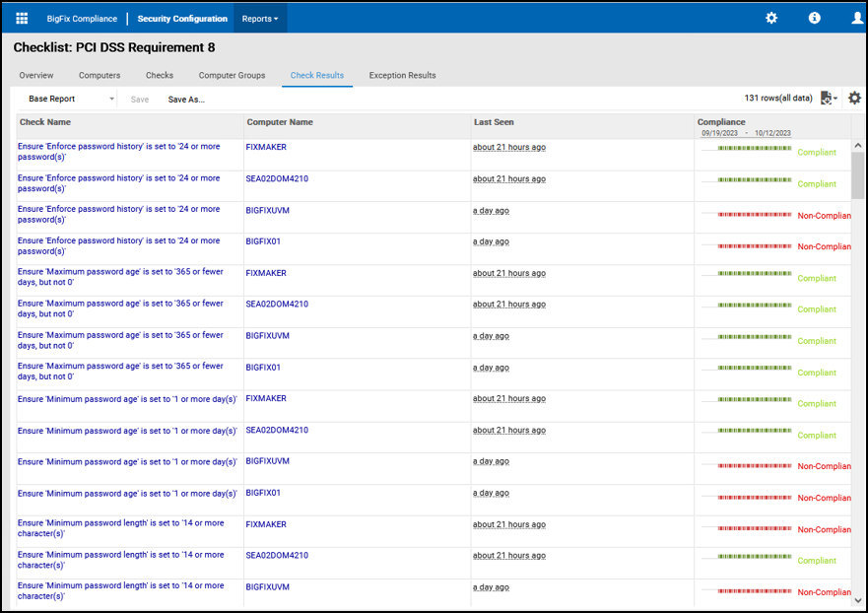Open the Exception Results tab
Screen dimensions: 868x613
coord(402,76)
